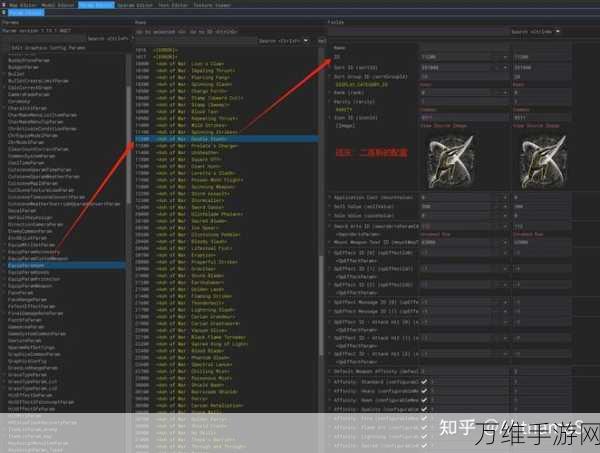Focus the Params search box
Image resolution: width=600 pixels, height=453 pixels.
tap(43, 39)
